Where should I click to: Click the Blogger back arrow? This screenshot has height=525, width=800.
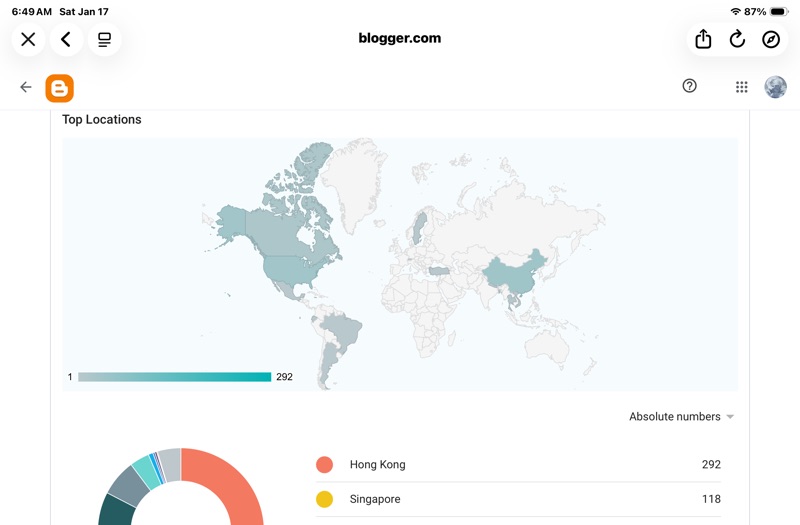[x=26, y=87]
